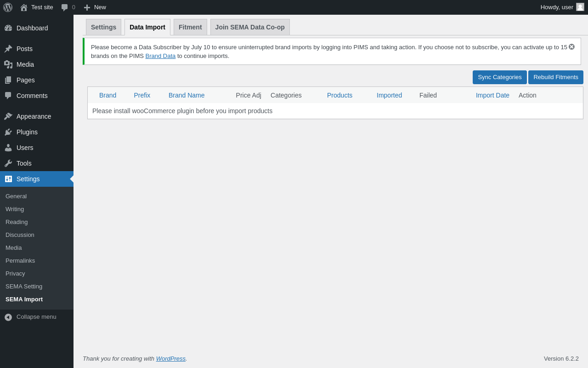Click the Posts pushpin icon

point(8,49)
